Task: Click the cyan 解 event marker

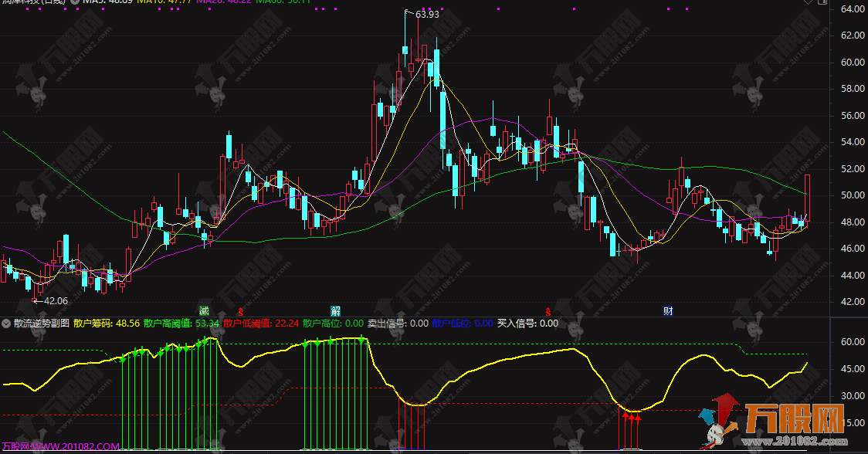Action: click(336, 311)
